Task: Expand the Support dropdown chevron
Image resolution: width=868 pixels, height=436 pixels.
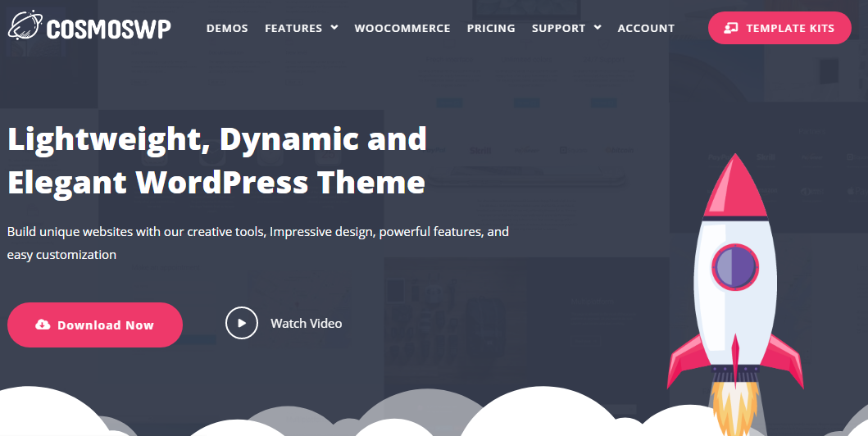Action: 598,27
